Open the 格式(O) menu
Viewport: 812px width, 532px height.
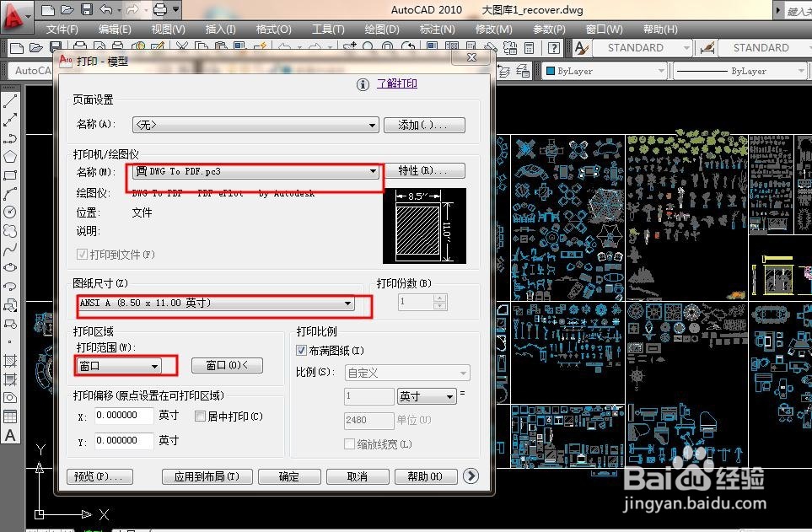coord(274,30)
